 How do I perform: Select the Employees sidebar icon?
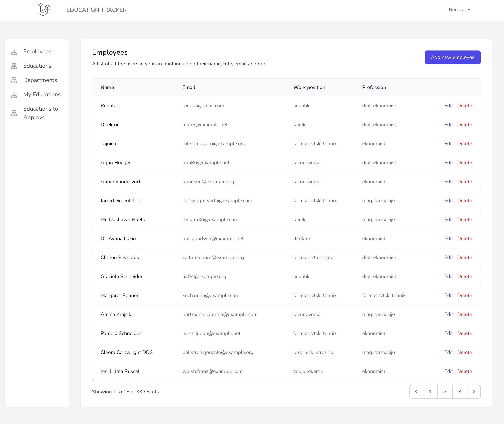14,51
